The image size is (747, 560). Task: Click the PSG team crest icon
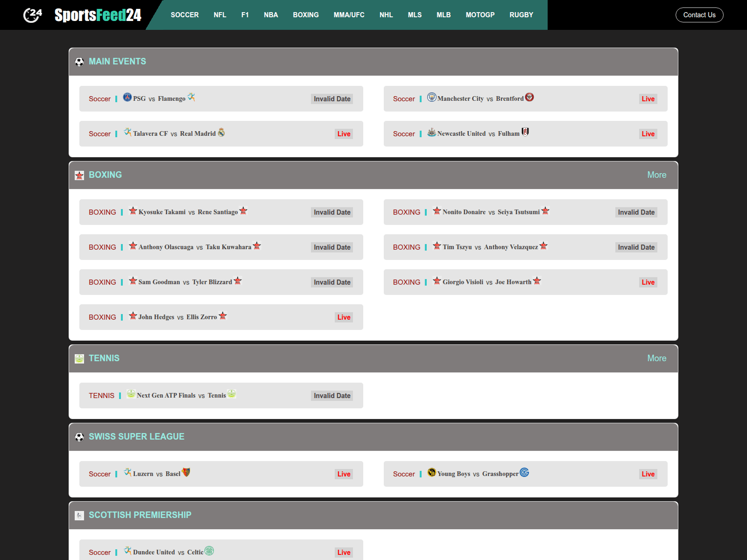(127, 97)
